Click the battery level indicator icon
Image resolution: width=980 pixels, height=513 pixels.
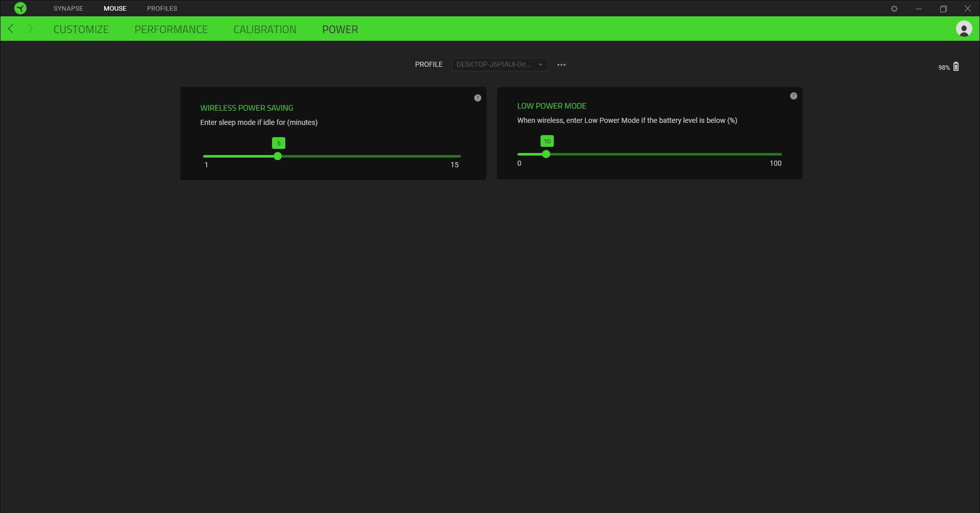tap(956, 67)
